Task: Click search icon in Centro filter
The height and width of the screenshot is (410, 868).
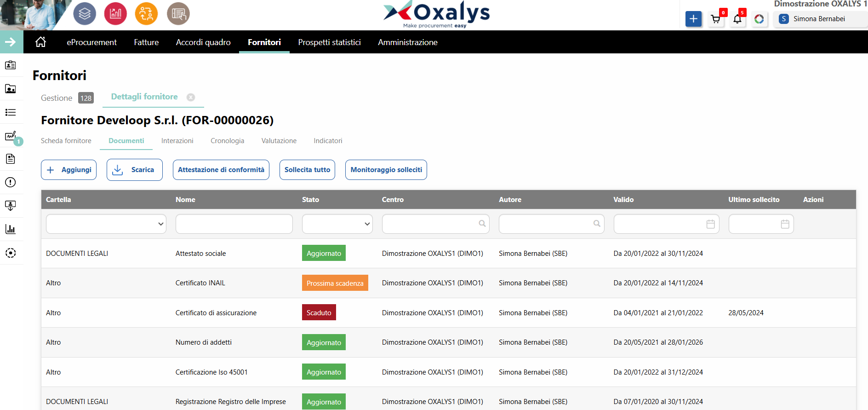Action: point(482,224)
